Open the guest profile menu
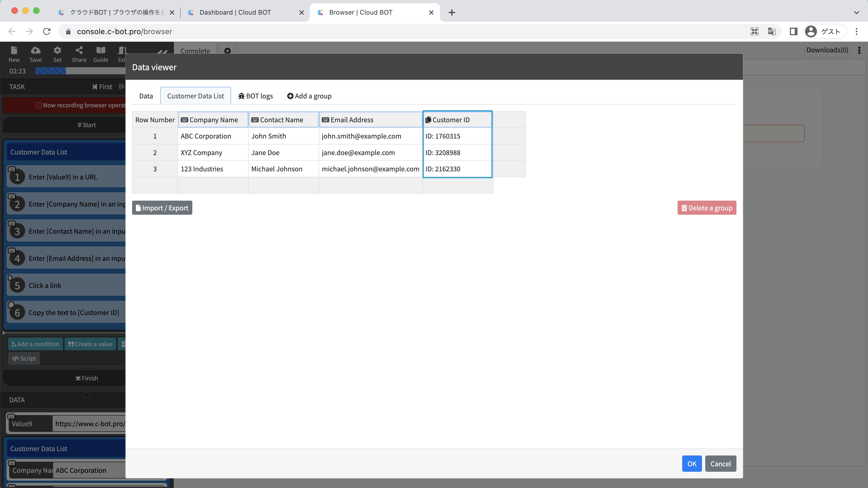Viewport: 868px width, 488px height. (824, 32)
